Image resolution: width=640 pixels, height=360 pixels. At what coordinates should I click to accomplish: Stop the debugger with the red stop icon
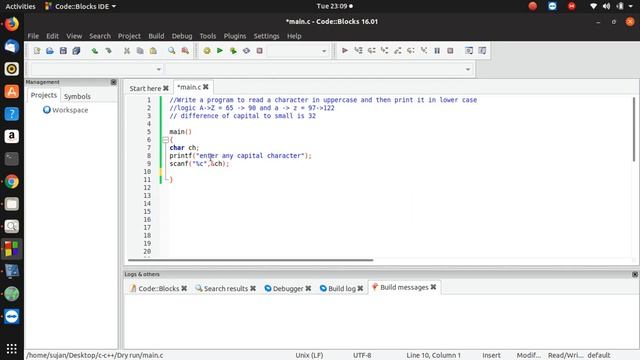pos(450,51)
